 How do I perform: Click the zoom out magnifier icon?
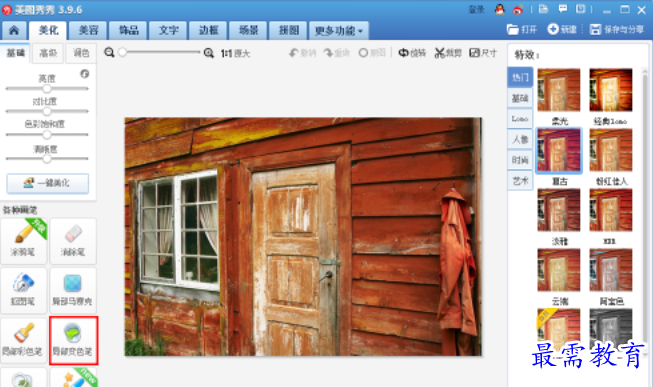point(109,53)
